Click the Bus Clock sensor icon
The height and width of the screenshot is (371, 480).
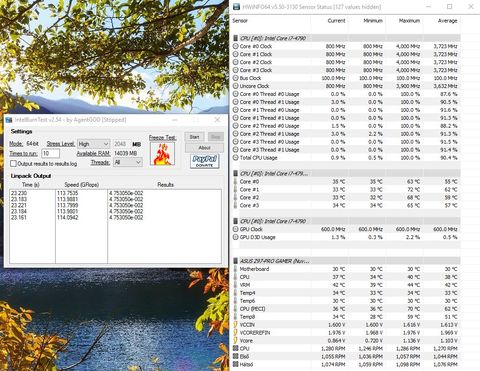click(x=235, y=78)
